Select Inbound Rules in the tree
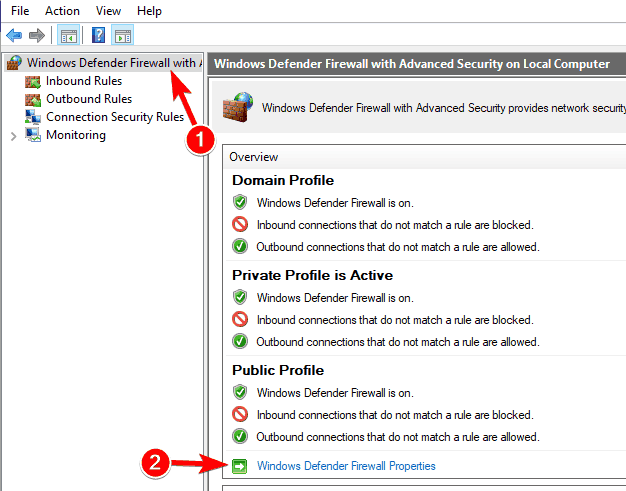 (x=84, y=81)
